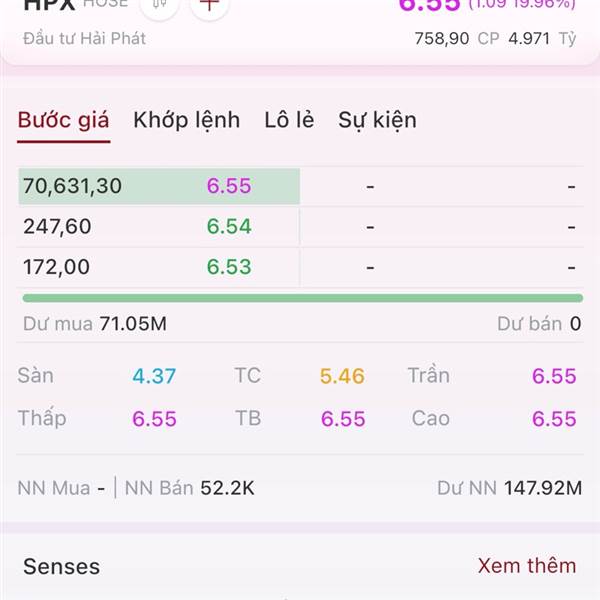Tap the 6.53 bid price

coord(229,267)
